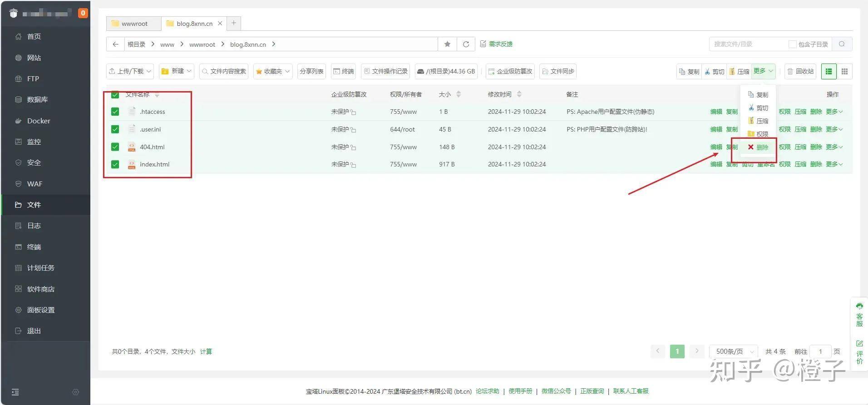868x405 pixels.
Task: Collapse the toolbar 更多 dropdown
Action: [x=763, y=71]
